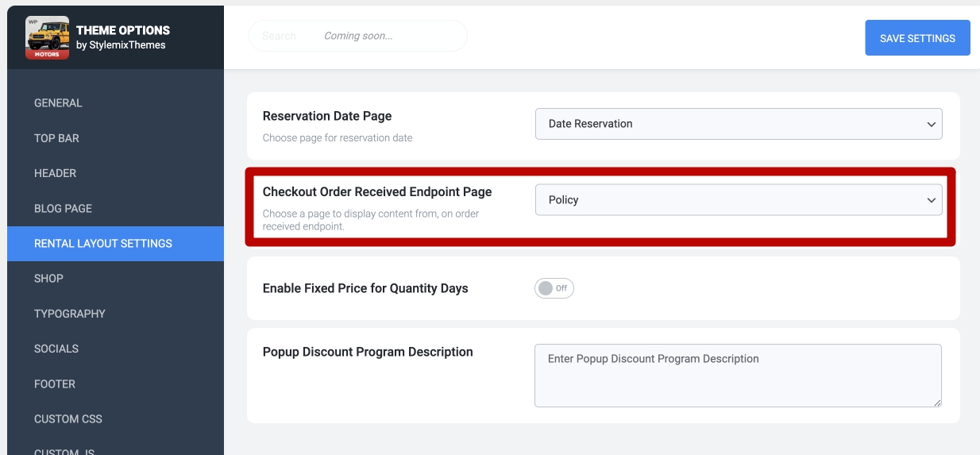
Task: Go to the Socials section
Action: [56, 349]
